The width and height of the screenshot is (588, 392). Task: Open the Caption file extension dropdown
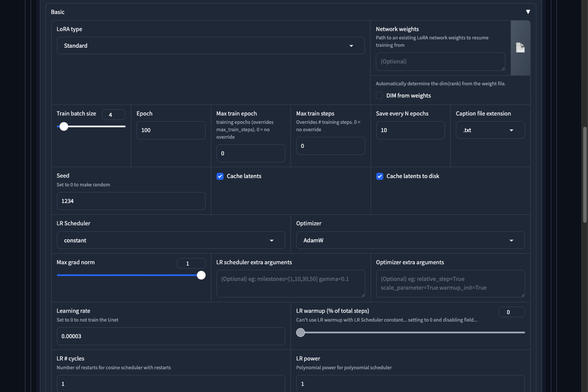click(490, 130)
